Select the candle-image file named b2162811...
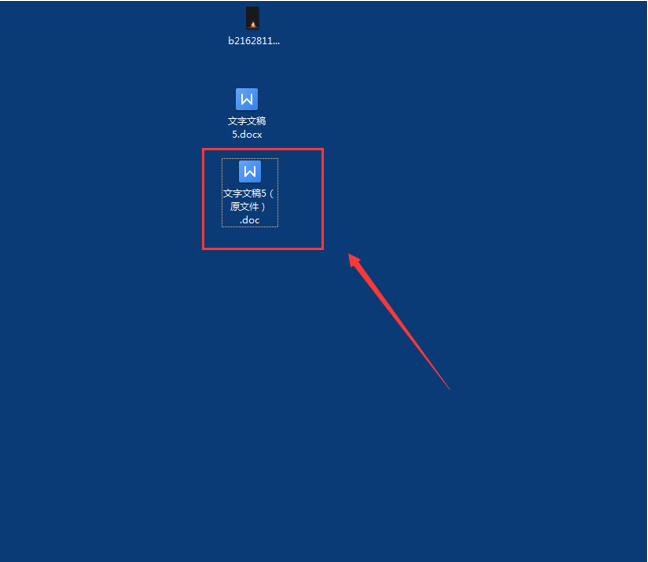This screenshot has height=562, width=648. click(x=253, y=18)
